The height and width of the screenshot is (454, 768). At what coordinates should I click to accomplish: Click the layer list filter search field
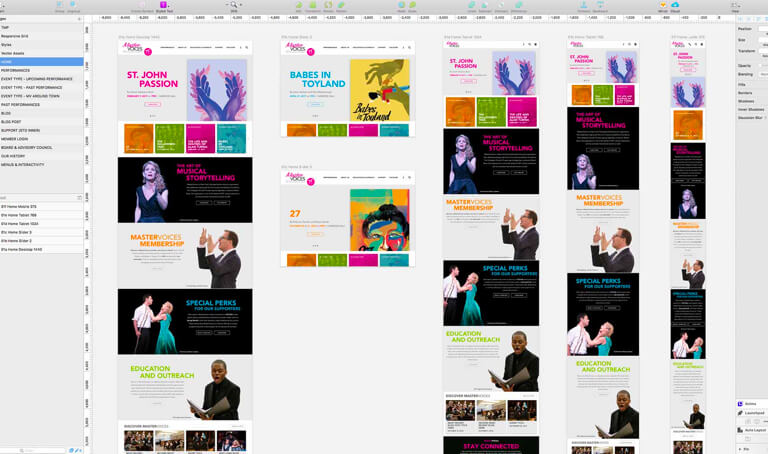tap(33, 450)
